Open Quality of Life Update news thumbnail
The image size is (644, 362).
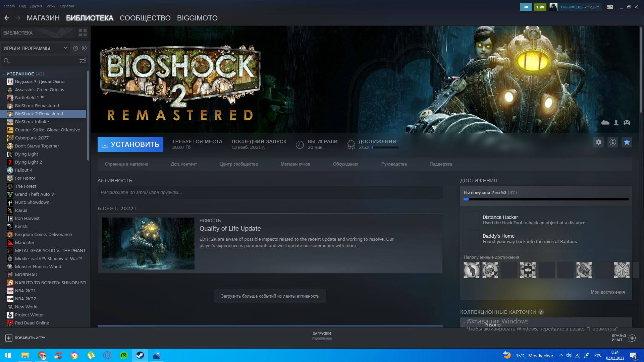pos(148,244)
